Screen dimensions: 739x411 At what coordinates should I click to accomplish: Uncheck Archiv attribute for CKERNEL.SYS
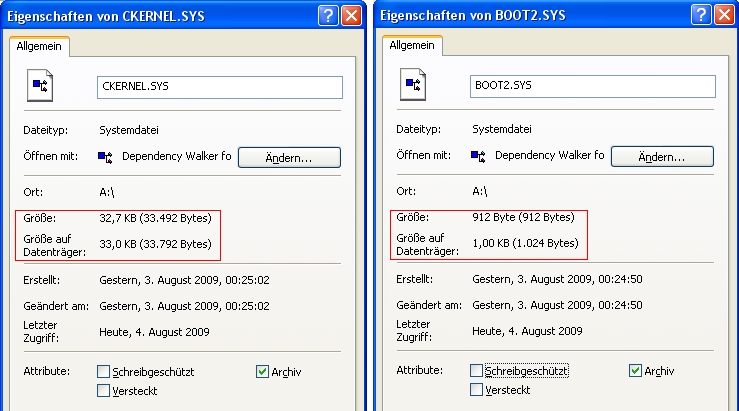point(263,371)
